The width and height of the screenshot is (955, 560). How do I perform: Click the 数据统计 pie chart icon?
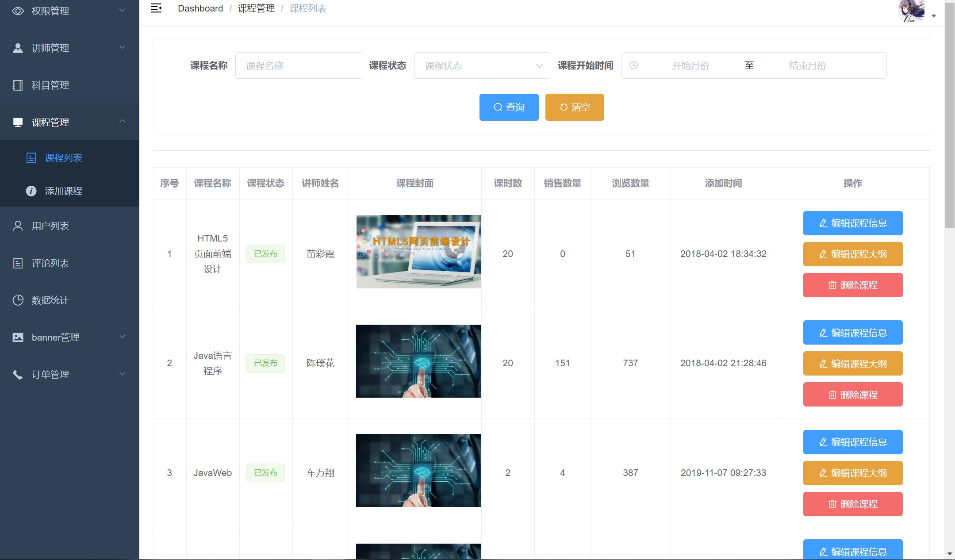point(18,300)
